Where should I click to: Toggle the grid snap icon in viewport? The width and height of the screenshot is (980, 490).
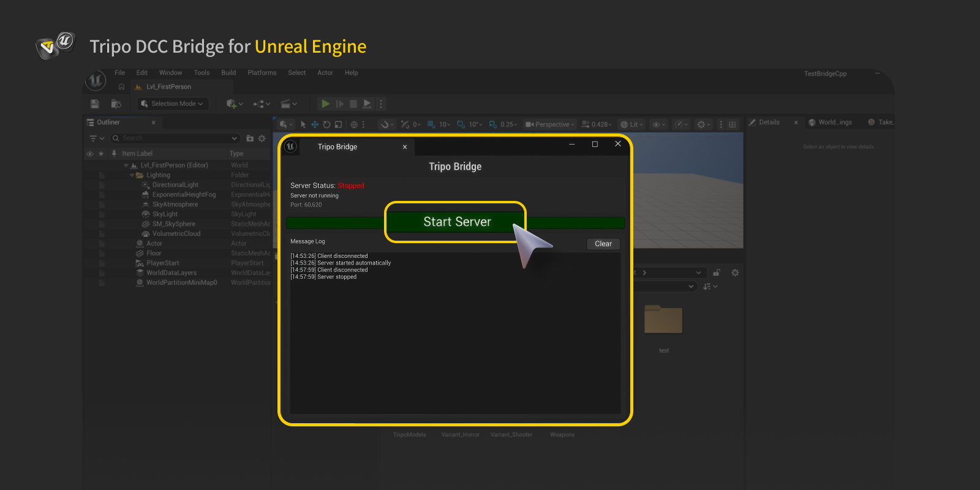pos(431,124)
